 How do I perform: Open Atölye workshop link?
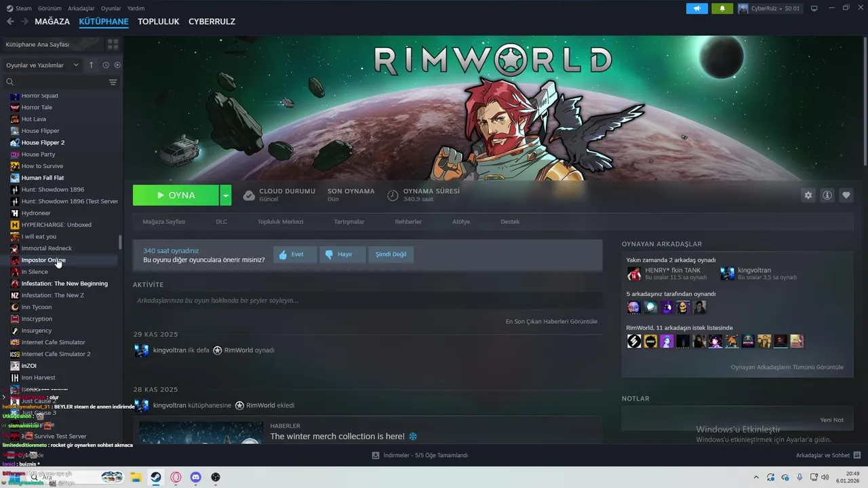click(461, 222)
